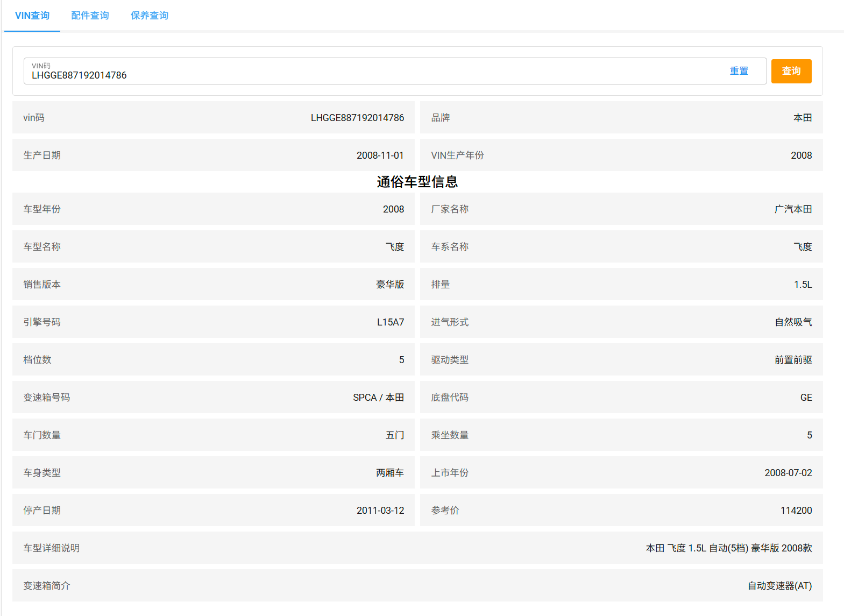Click the 停产日期 label
This screenshot has width=844, height=616.
42,511
